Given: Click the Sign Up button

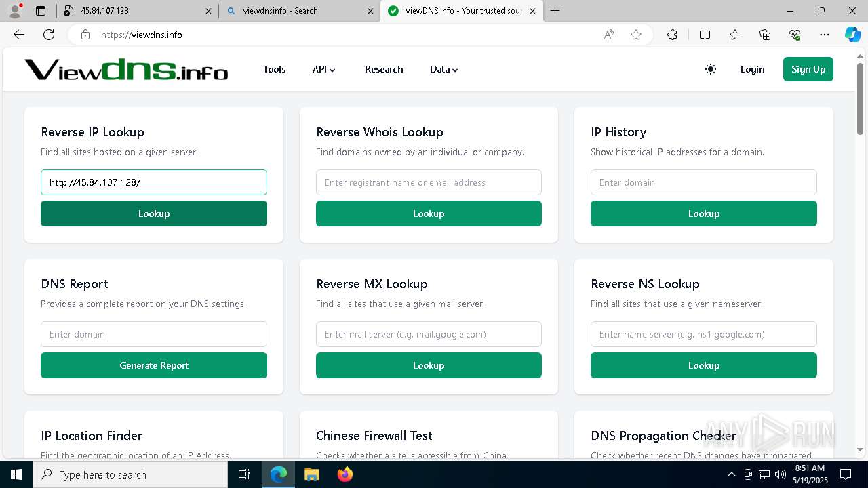Looking at the screenshot, I should tap(808, 69).
